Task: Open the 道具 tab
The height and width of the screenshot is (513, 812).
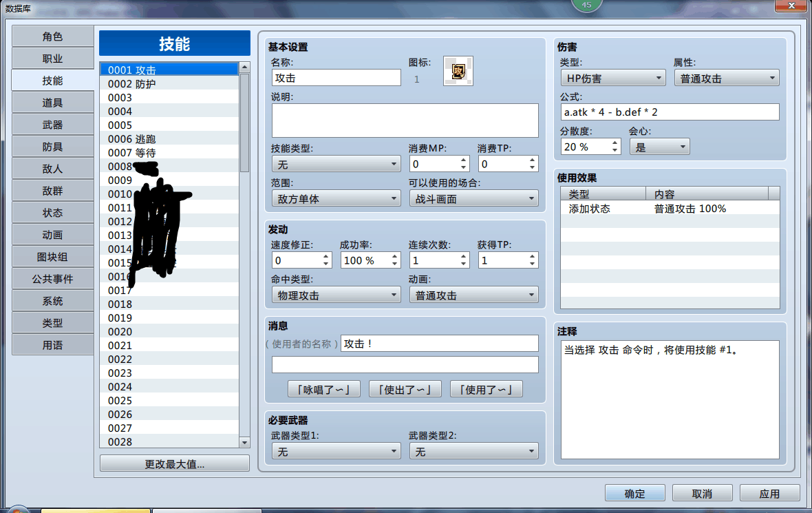Action: [x=53, y=103]
